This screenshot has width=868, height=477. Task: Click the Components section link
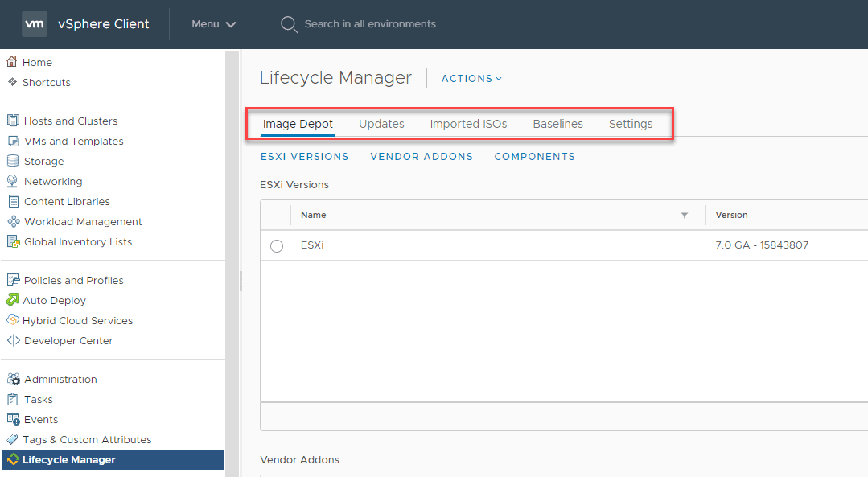click(534, 157)
